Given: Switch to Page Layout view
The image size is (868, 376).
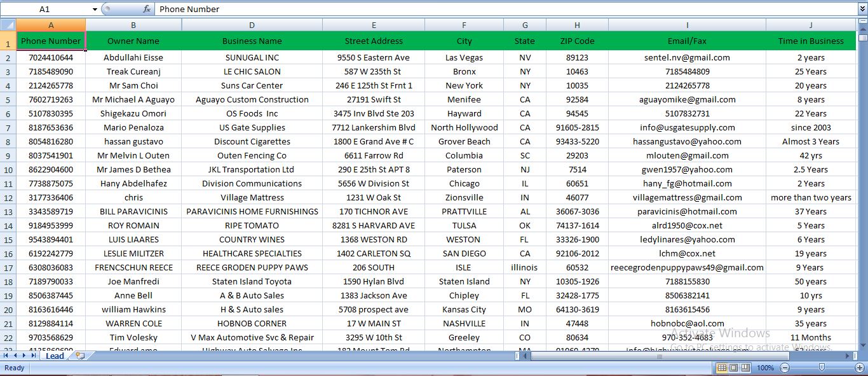Looking at the screenshot, I should point(733,368).
